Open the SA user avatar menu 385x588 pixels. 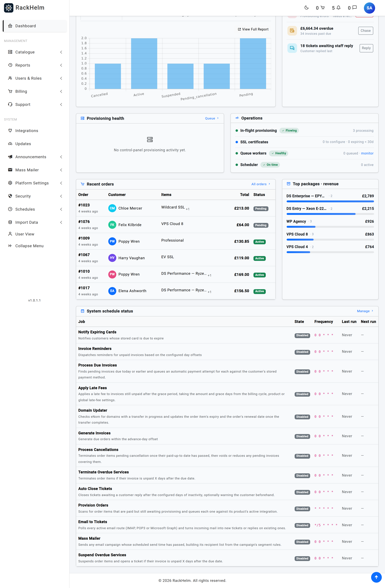369,8
